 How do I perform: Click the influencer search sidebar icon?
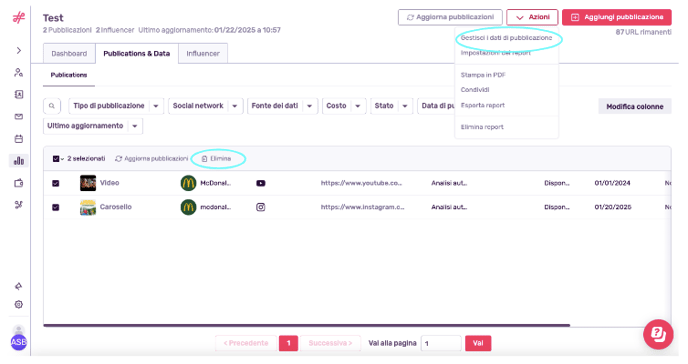coord(18,72)
